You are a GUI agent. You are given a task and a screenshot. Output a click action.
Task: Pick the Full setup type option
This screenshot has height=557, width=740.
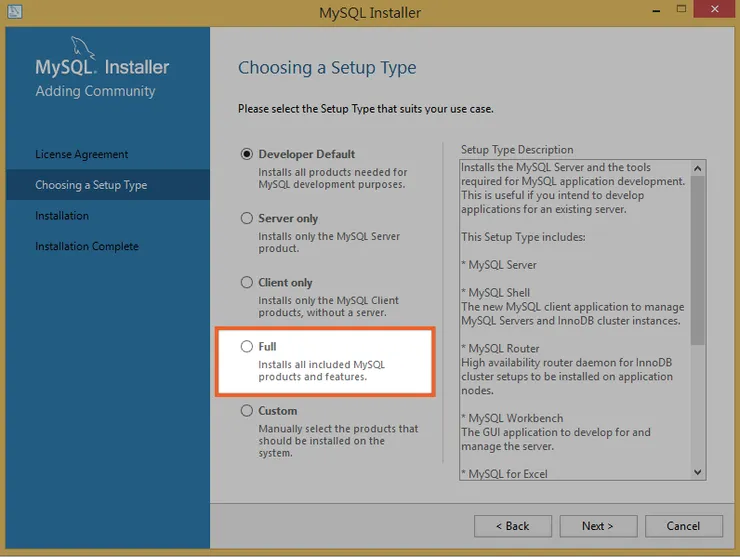pos(247,346)
